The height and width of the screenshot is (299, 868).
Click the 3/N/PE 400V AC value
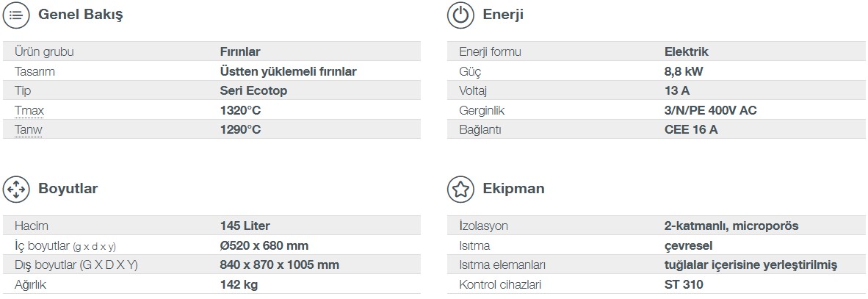710,111
